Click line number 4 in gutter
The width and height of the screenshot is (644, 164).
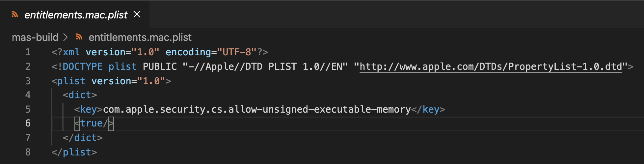(x=28, y=95)
